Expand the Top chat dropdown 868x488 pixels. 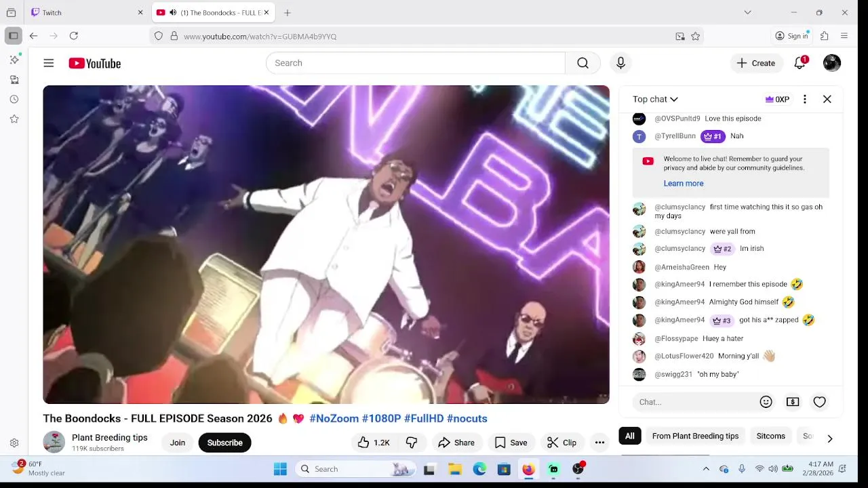[655, 99]
